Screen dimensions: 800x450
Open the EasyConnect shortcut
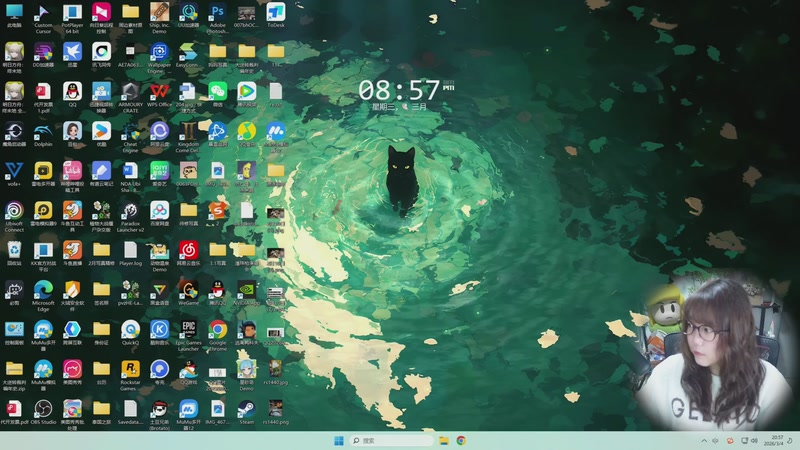pyautogui.click(x=188, y=55)
